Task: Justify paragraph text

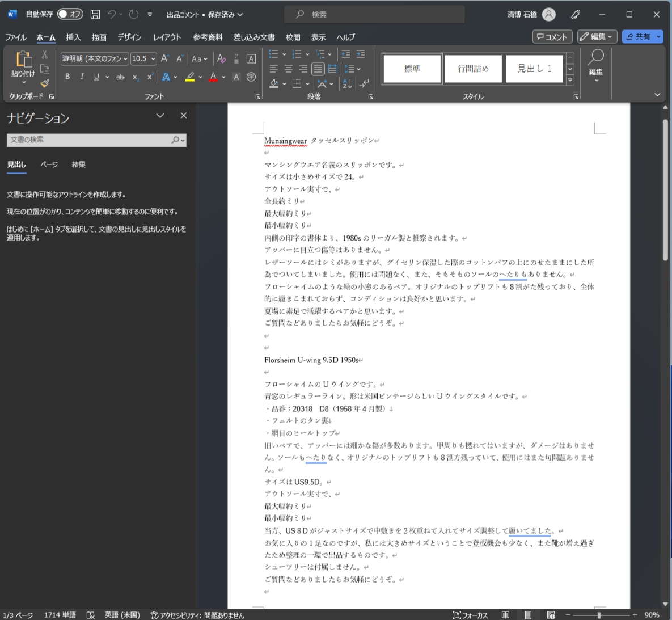Action: [x=318, y=69]
